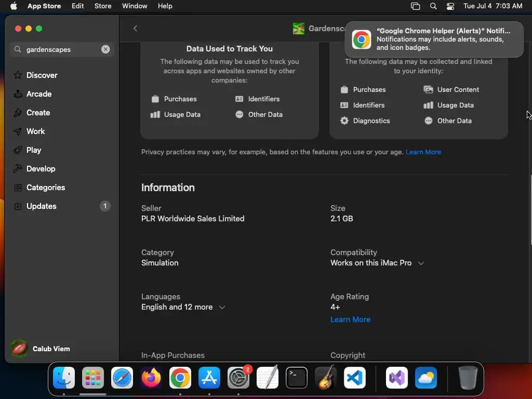Click Diagnostics in the linked data card
532x399 pixels.
[365, 121]
